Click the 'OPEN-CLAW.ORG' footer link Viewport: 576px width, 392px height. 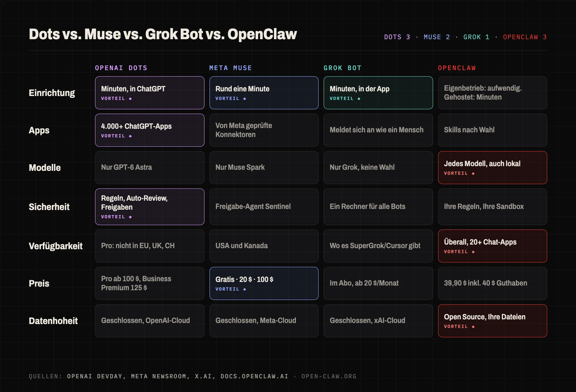point(329,376)
